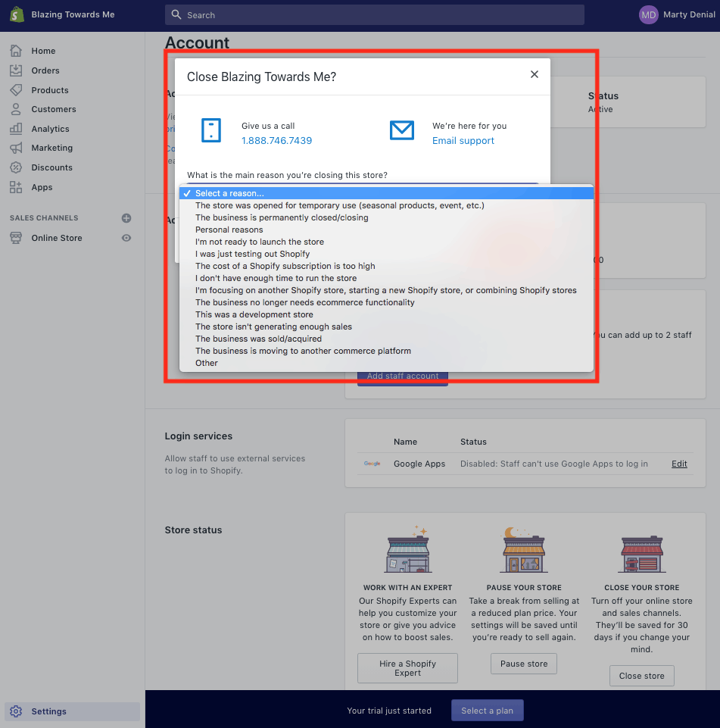Add a sales channel with plus icon

[x=126, y=218]
